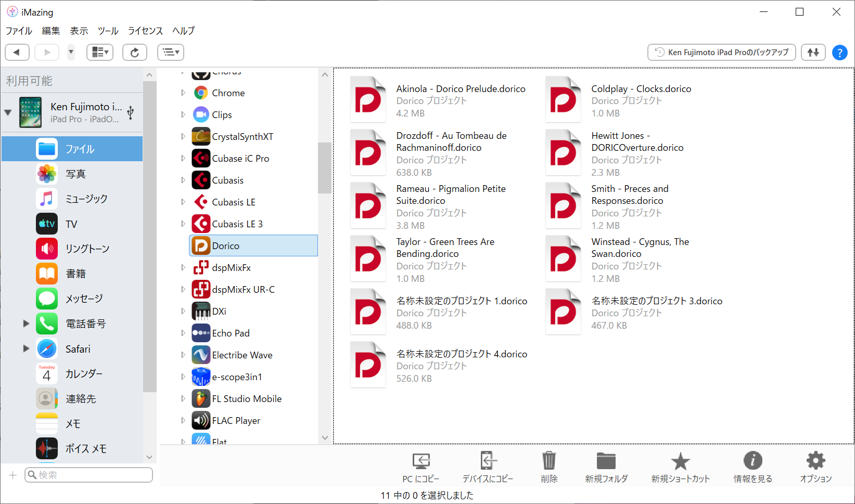The width and height of the screenshot is (855, 504).
Task: Open the view layout dropdown button
Action: point(100,52)
